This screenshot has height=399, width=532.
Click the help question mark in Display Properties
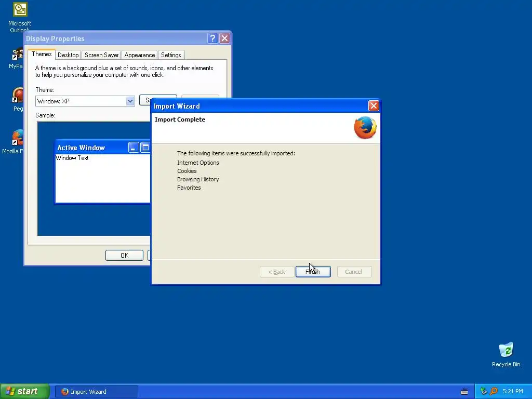pyautogui.click(x=212, y=38)
